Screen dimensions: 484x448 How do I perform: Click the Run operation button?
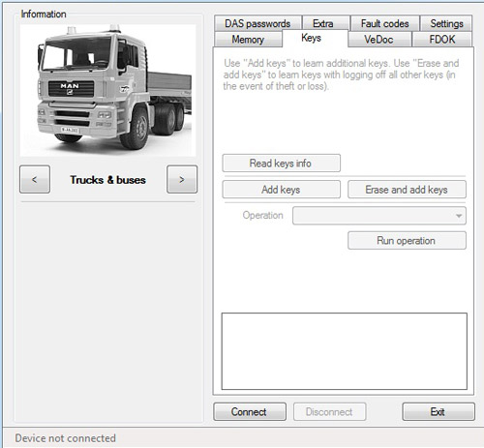(407, 240)
